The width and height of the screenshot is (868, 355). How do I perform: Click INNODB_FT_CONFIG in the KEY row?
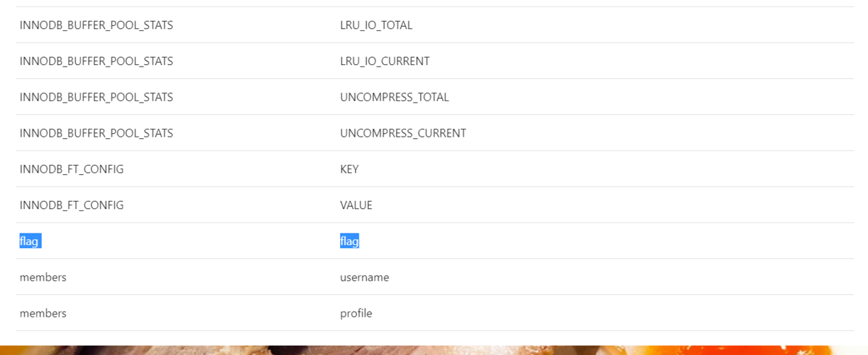tap(72, 169)
